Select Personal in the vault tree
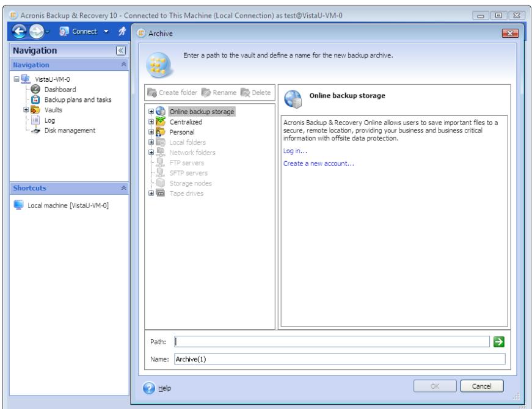Screen dimensions: 532x409 [182, 132]
